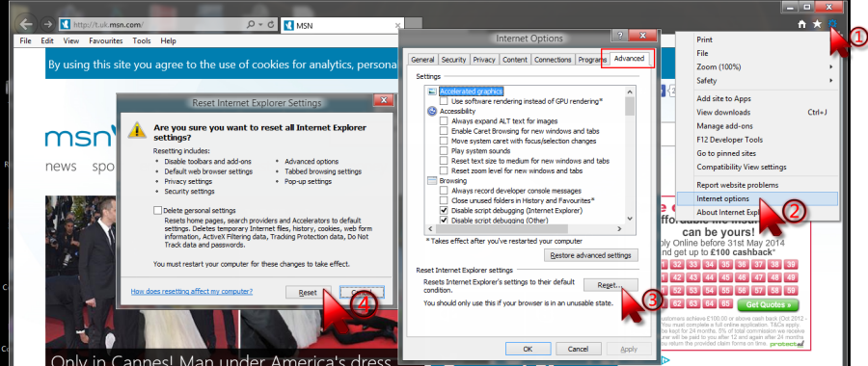Click settings list scroll-down arrow
Viewport: 868px width, 366px height.
[x=630, y=219]
